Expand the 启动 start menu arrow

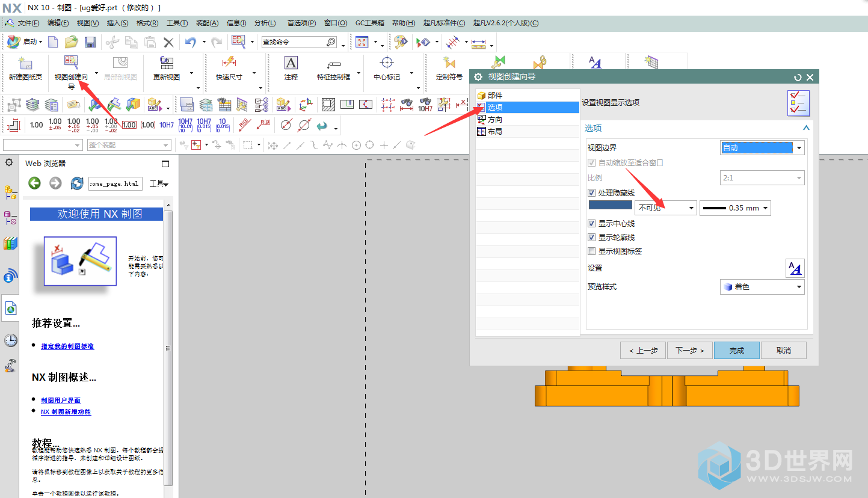(40, 42)
